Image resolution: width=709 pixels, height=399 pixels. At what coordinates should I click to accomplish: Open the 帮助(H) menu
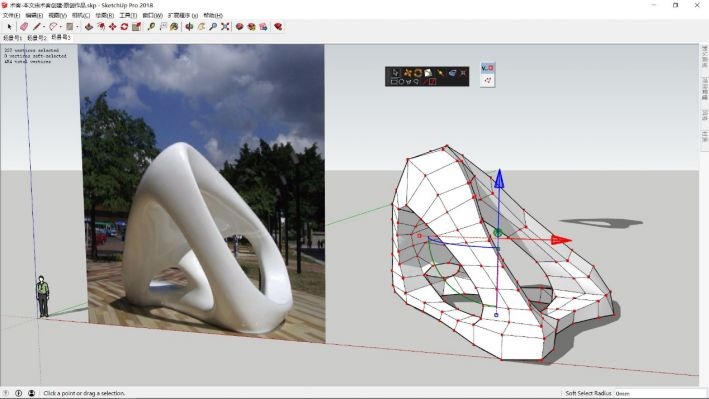click(213, 15)
